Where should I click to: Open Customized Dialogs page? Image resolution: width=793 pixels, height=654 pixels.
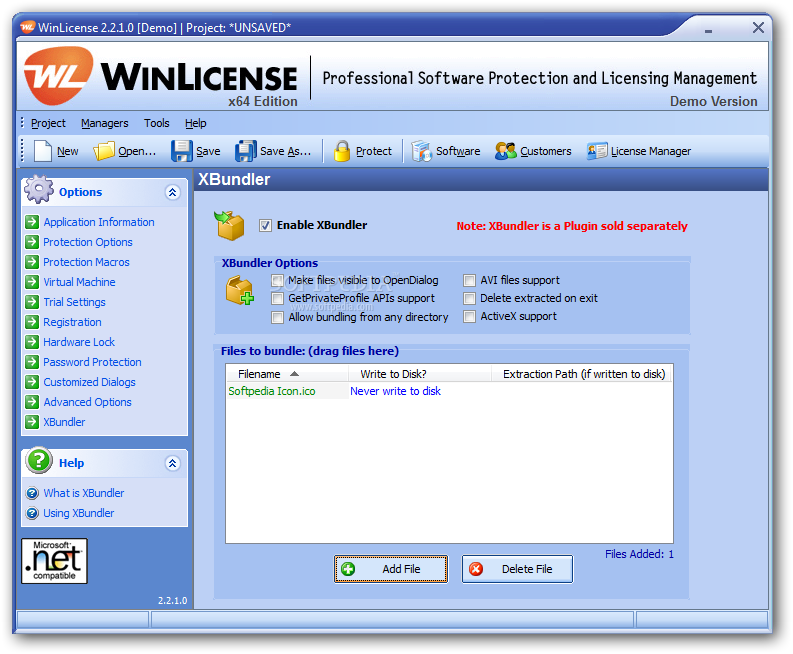click(x=90, y=382)
